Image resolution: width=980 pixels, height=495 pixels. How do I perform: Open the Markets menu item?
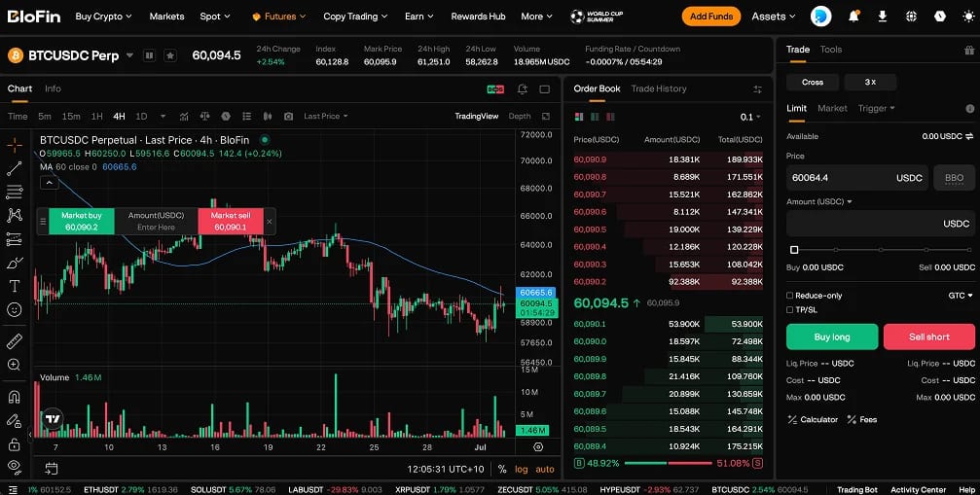166,17
